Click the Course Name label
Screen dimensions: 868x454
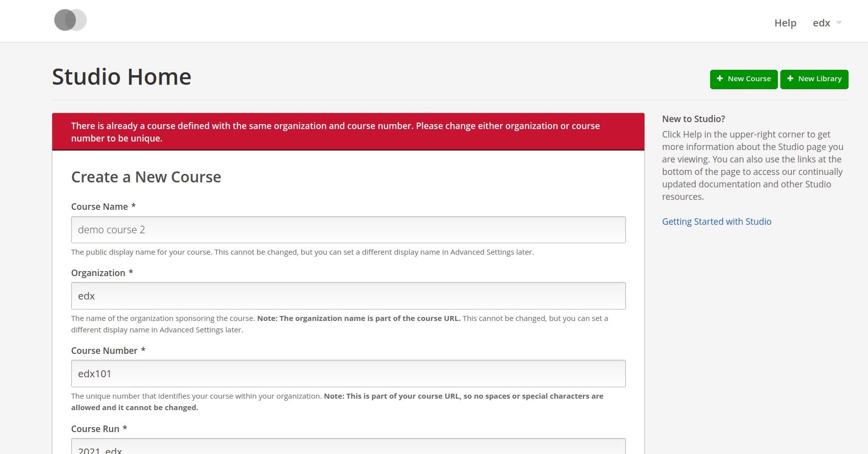pyautogui.click(x=104, y=207)
